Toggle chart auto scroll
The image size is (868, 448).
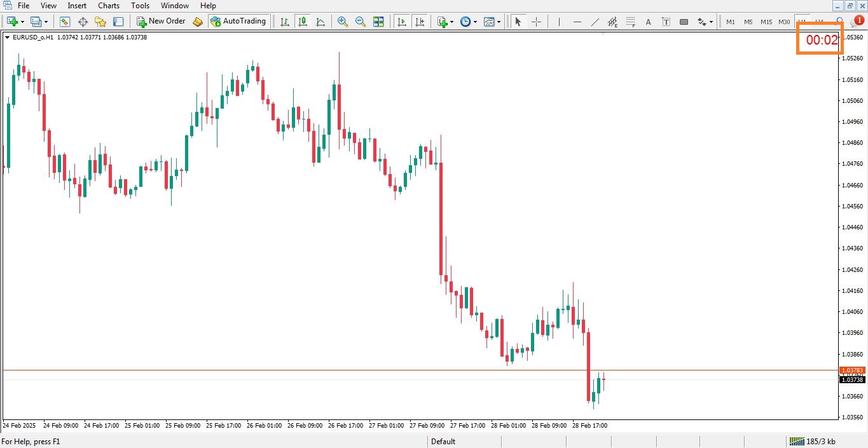tap(401, 22)
